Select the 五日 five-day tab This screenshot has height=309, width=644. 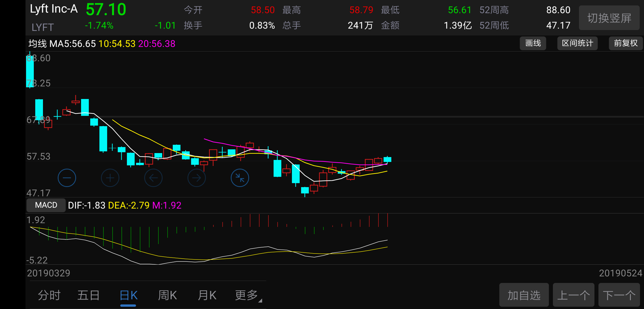(x=89, y=295)
